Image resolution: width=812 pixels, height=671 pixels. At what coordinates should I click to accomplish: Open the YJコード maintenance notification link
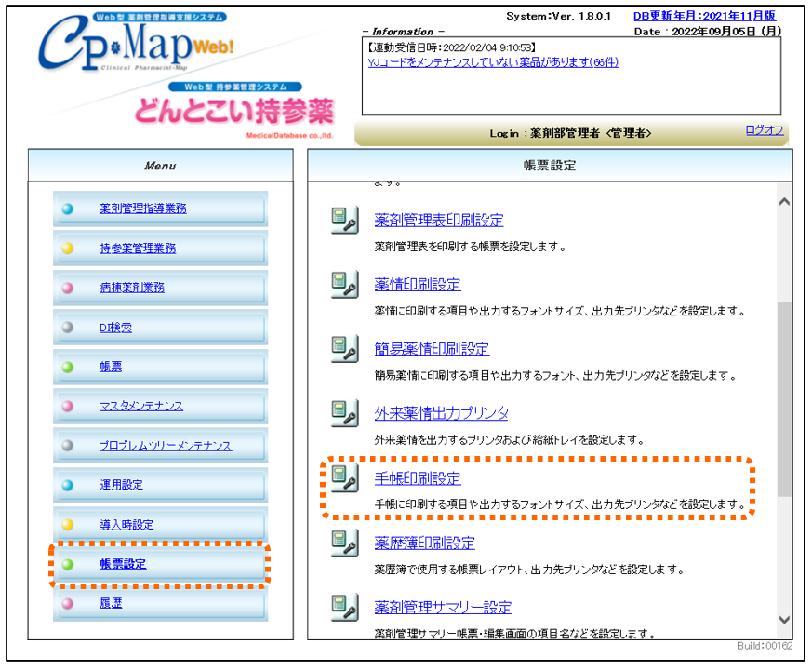[493, 62]
